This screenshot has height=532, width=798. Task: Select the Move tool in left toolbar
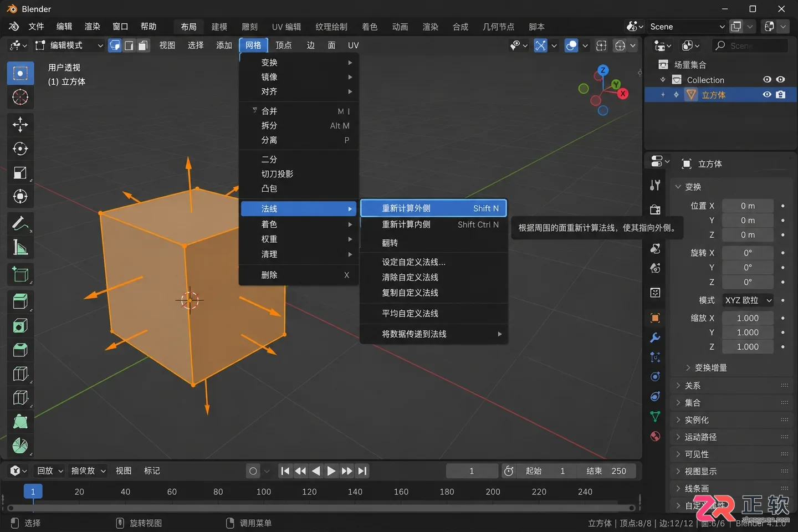pyautogui.click(x=20, y=124)
